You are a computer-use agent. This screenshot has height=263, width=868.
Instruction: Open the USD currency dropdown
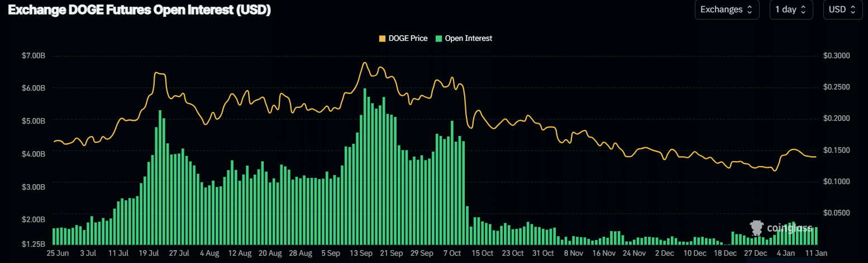tap(842, 10)
